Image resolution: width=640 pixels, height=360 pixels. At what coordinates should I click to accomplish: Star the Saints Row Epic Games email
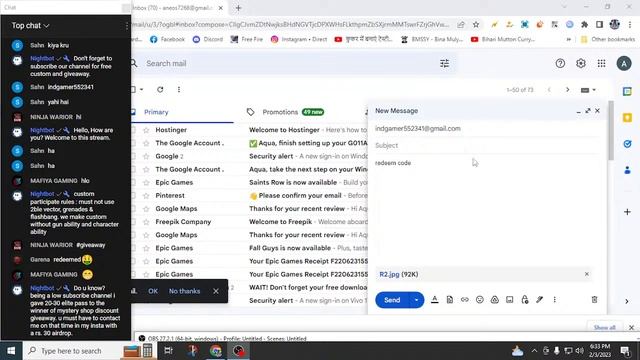[146, 182]
